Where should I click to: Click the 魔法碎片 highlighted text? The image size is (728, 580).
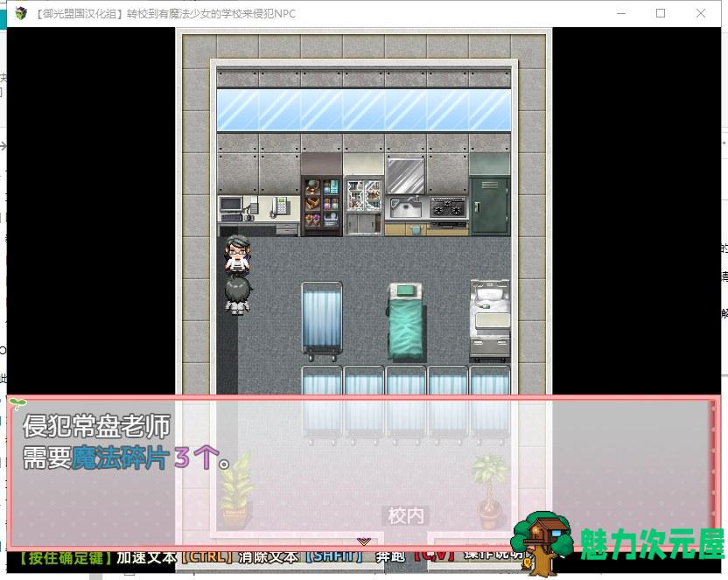[x=119, y=458]
